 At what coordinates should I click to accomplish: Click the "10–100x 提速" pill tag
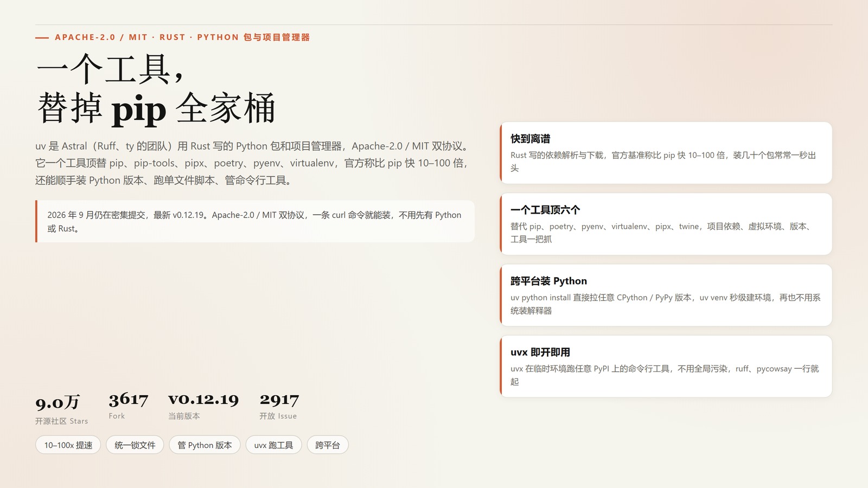click(x=68, y=445)
